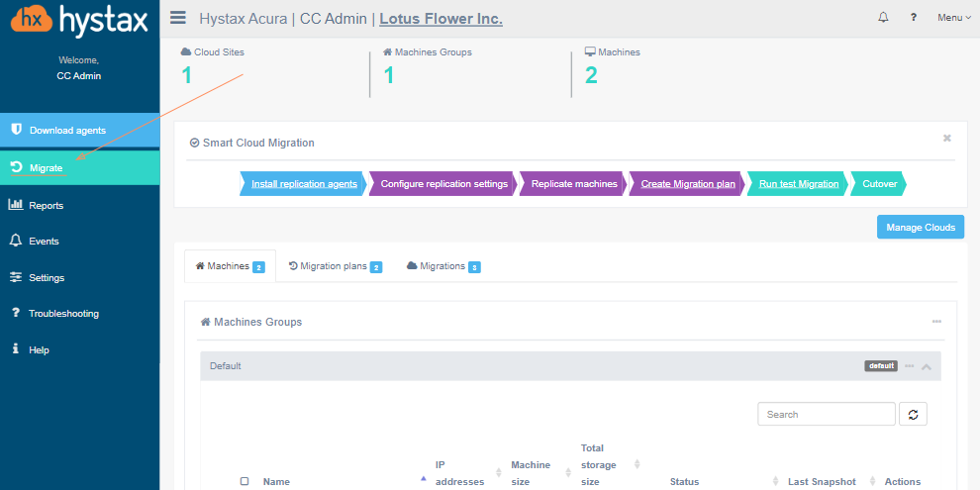Switch to the Migrations tab
The width and height of the screenshot is (980, 490).
[442, 266]
